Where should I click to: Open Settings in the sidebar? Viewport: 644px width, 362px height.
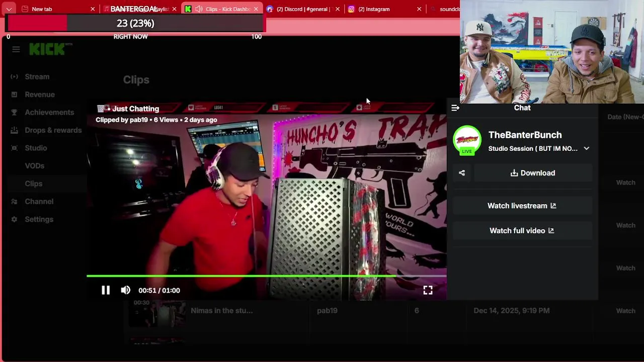[39, 219]
